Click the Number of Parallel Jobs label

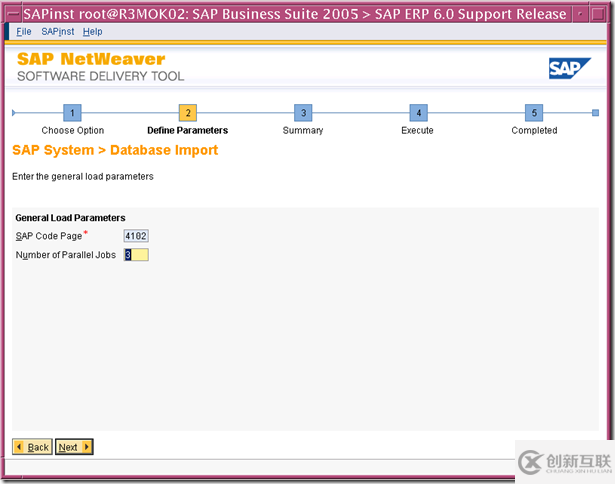pyautogui.click(x=66, y=255)
